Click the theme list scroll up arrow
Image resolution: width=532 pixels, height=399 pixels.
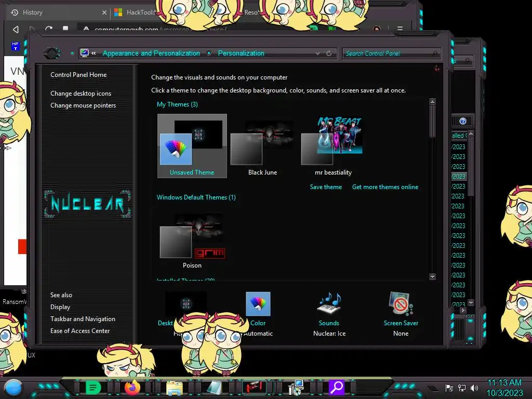coord(432,101)
